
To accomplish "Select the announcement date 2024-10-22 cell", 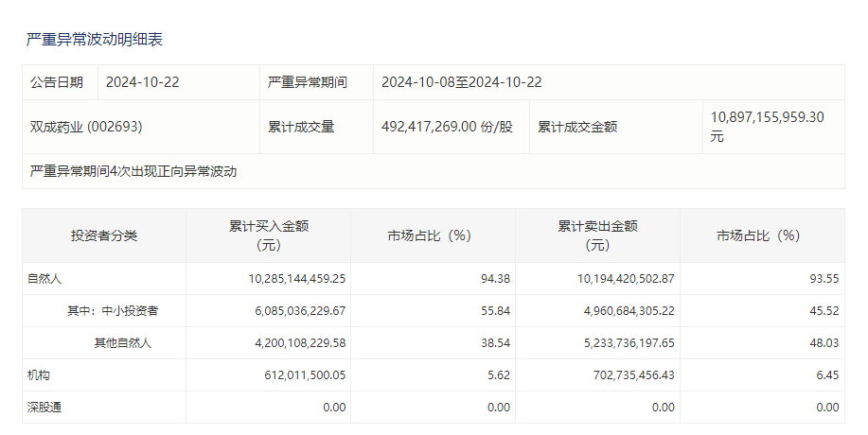I will tap(142, 82).
